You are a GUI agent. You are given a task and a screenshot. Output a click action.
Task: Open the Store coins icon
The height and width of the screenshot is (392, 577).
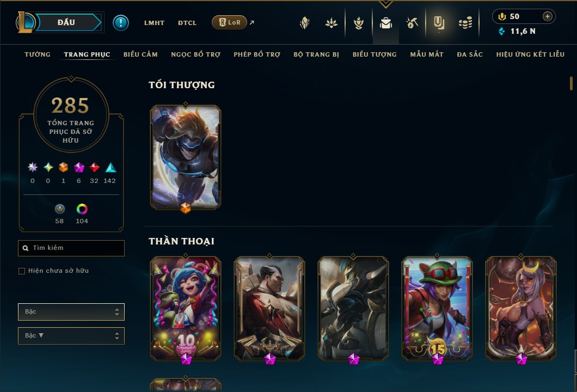tap(465, 23)
